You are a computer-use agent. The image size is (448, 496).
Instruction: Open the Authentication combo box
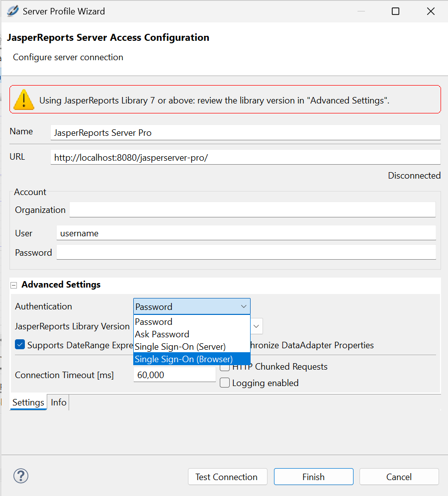191,306
